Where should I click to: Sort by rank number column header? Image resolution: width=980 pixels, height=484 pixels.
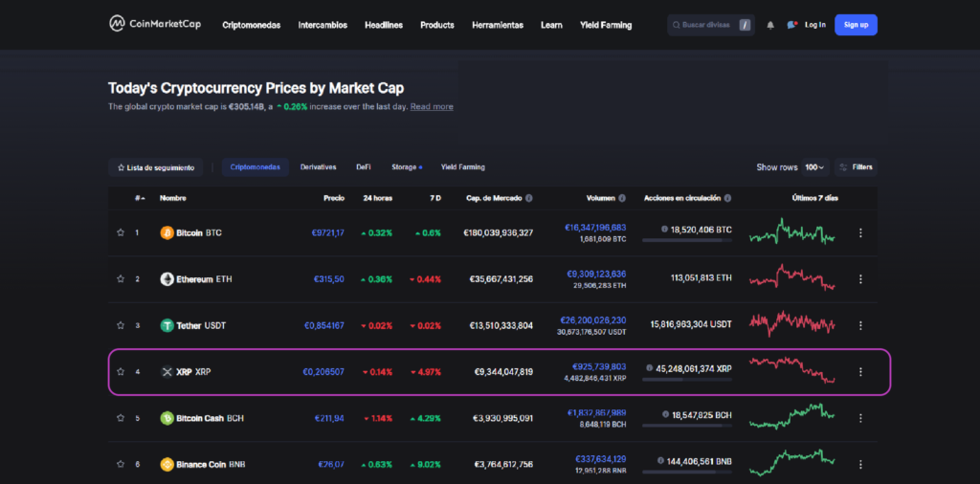click(x=139, y=198)
